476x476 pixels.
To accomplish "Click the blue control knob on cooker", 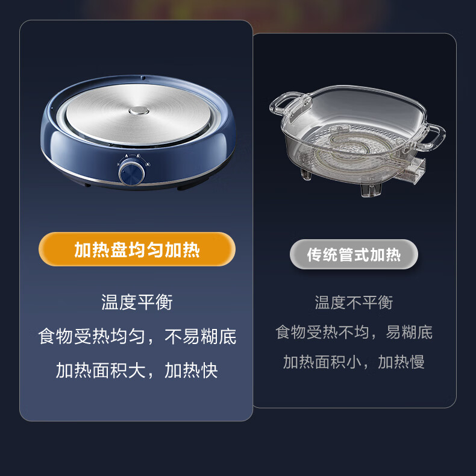I will (132, 174).
